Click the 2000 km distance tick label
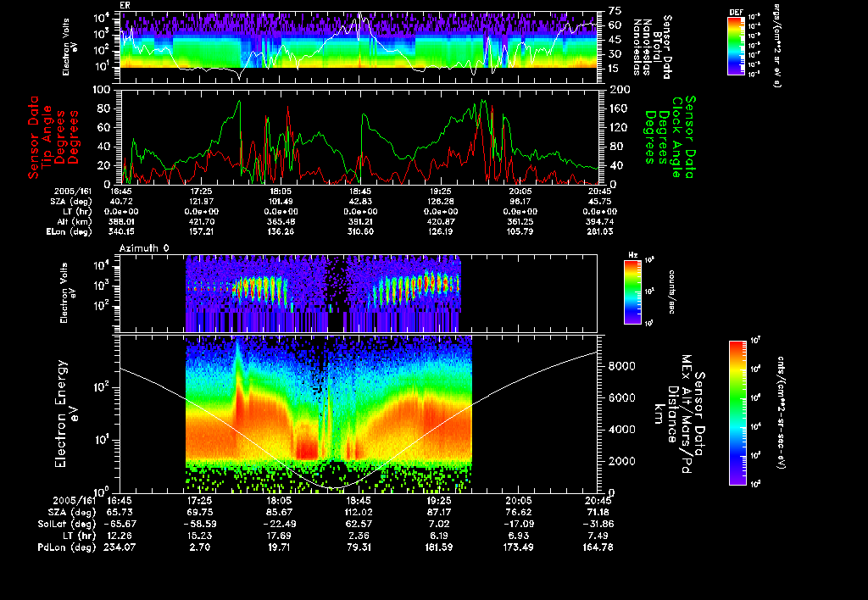Viewport: 868px width, 600px height. pyautogui.click(x=621, y=462)
